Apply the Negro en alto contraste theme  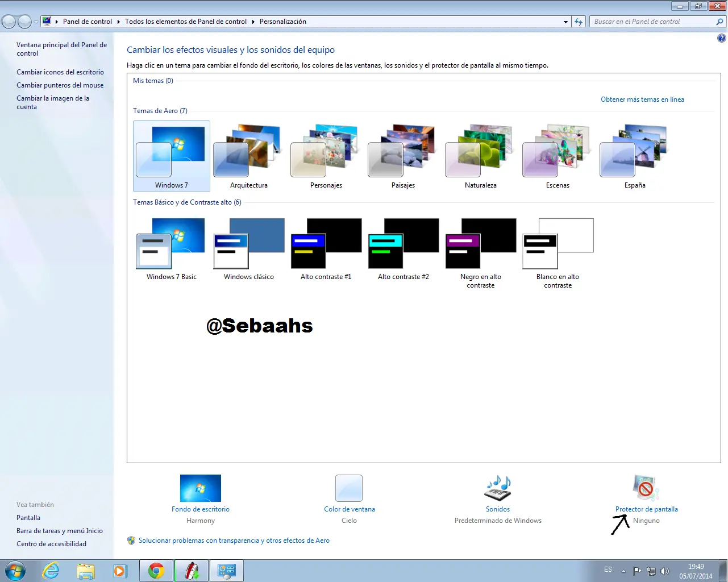tap(481, 253)
